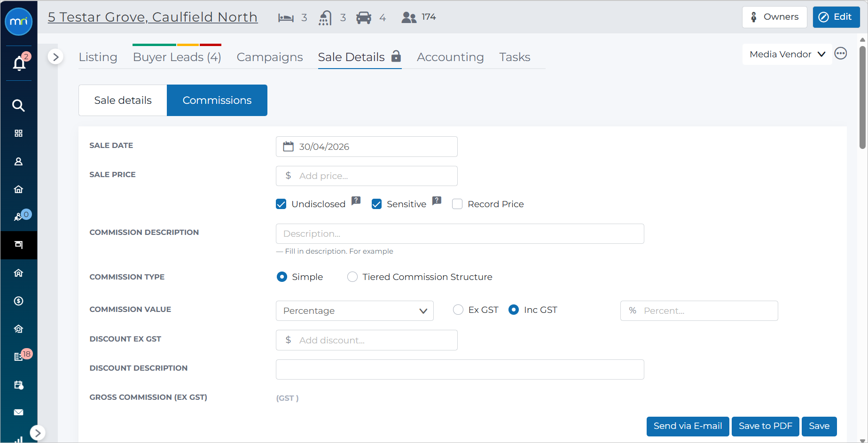The image size is (868, 443).
Task: Click the Owners button
Action: [774, 17]
